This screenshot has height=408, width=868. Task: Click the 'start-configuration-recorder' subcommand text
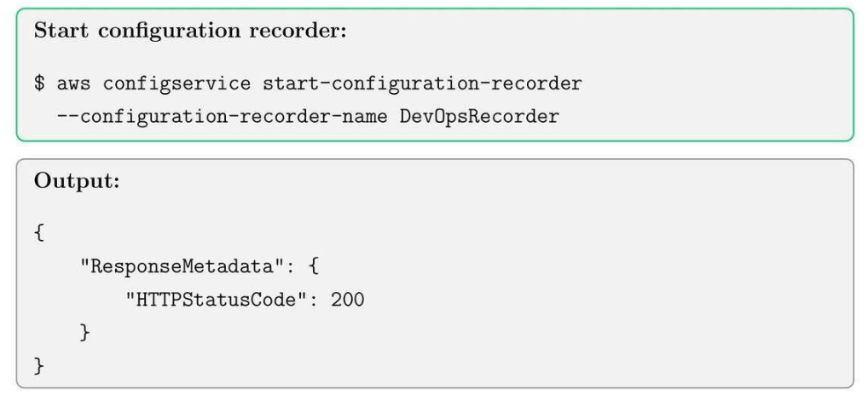click(422, 84)
